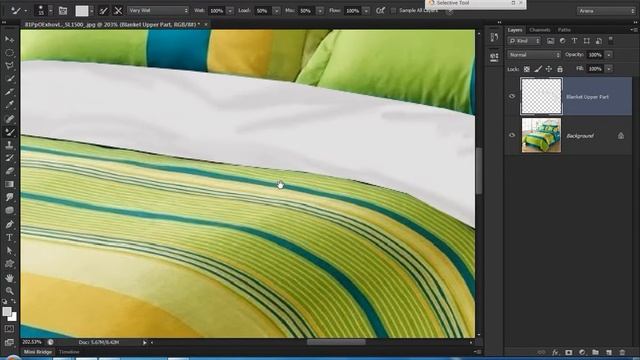
Task: Open the layer Kind filter dropdown
Action: pos(524,41)
